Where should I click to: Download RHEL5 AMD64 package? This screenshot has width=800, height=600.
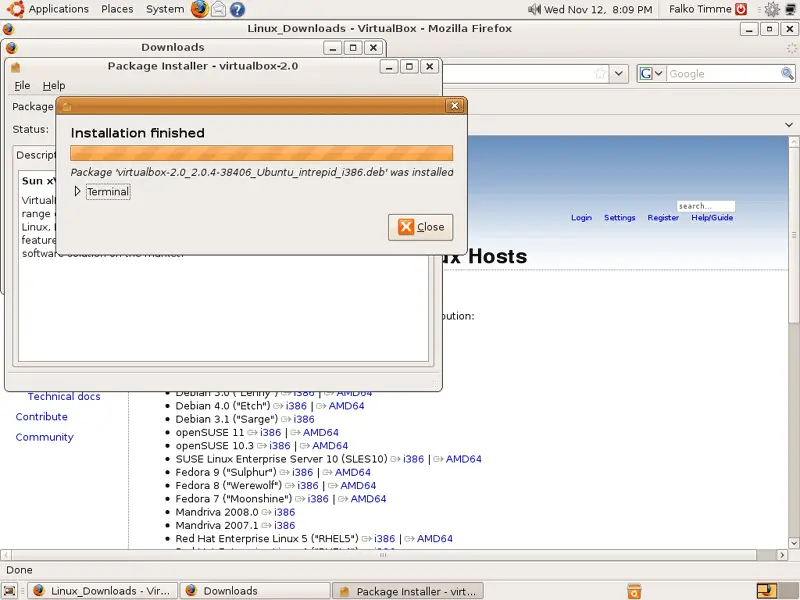pyautogui.click(x=435, y=539)
